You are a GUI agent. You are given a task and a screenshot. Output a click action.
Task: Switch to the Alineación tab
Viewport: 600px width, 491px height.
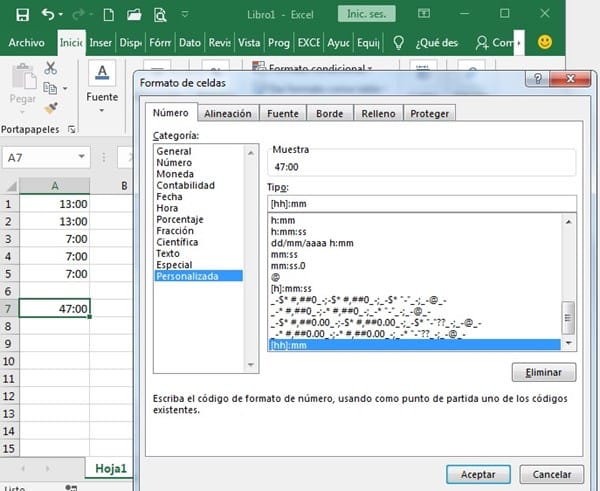(227, 113)
